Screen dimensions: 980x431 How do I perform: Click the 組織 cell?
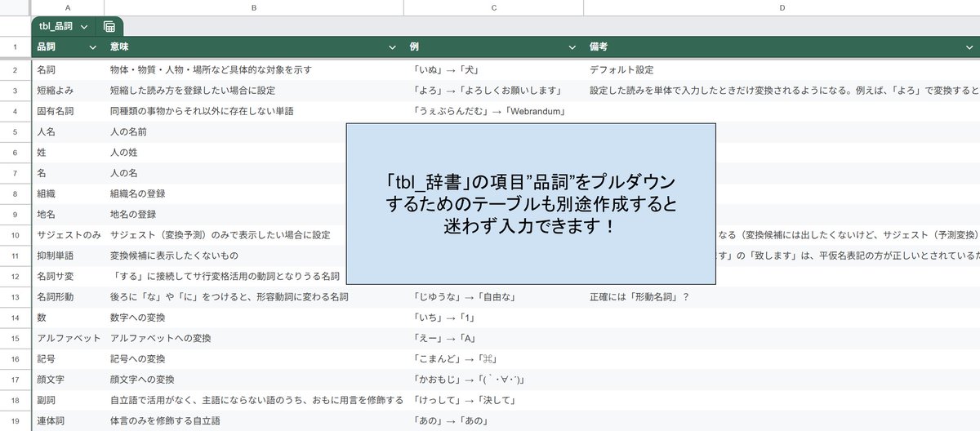[x=68, y=193]
